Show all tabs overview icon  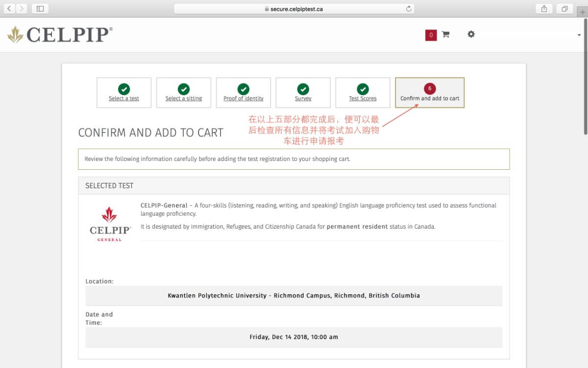(564, 8)
